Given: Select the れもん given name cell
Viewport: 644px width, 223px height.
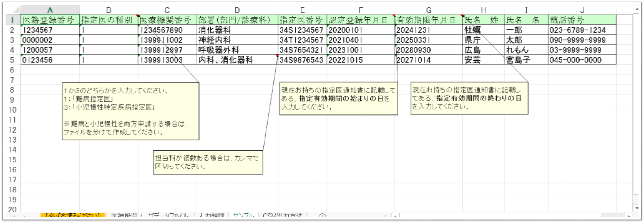Looking at the screenshot, I should coord(526,50).
